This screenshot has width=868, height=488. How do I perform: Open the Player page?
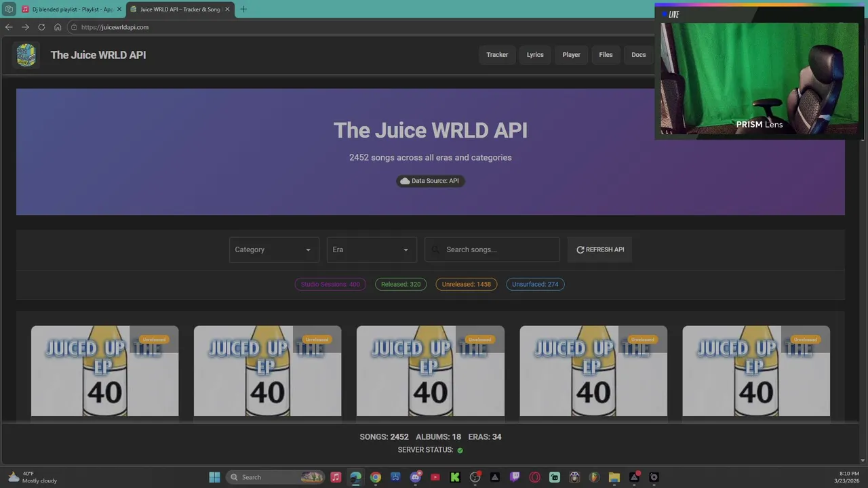click(x=571, y=55)
